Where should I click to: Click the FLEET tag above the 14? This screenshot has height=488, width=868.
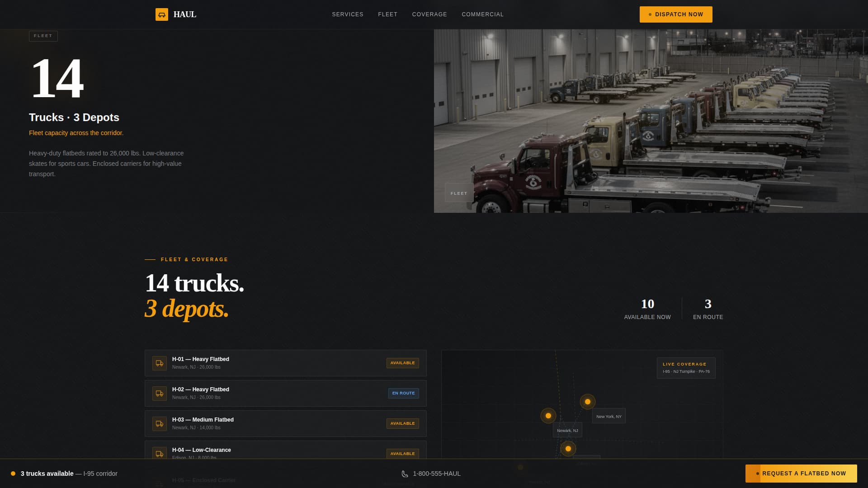click(x=43, y=36)
